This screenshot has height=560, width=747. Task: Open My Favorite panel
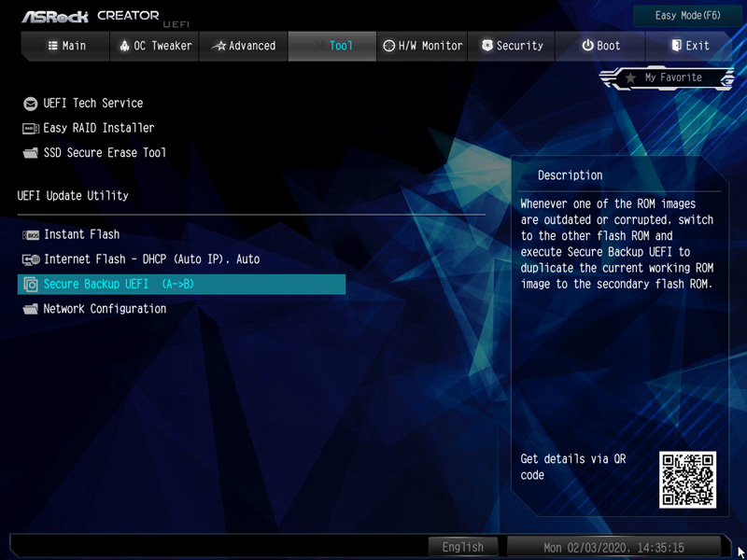click(x=667, y=77)
